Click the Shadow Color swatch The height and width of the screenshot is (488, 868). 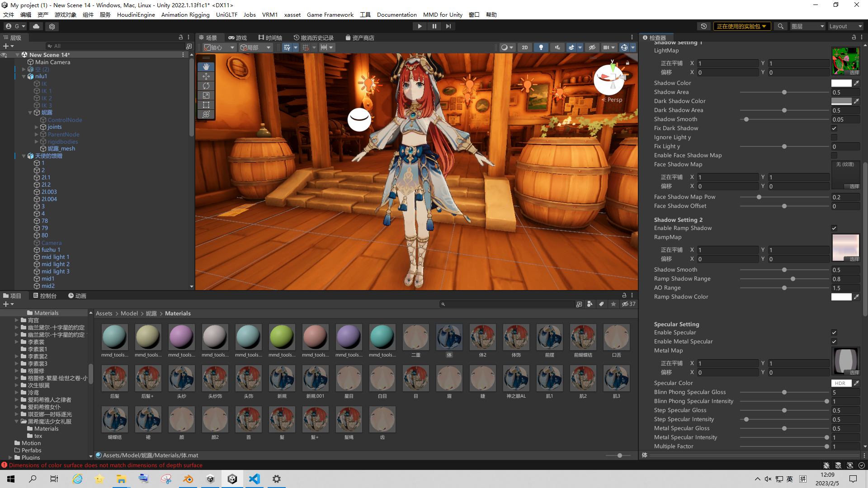point(841,83)
